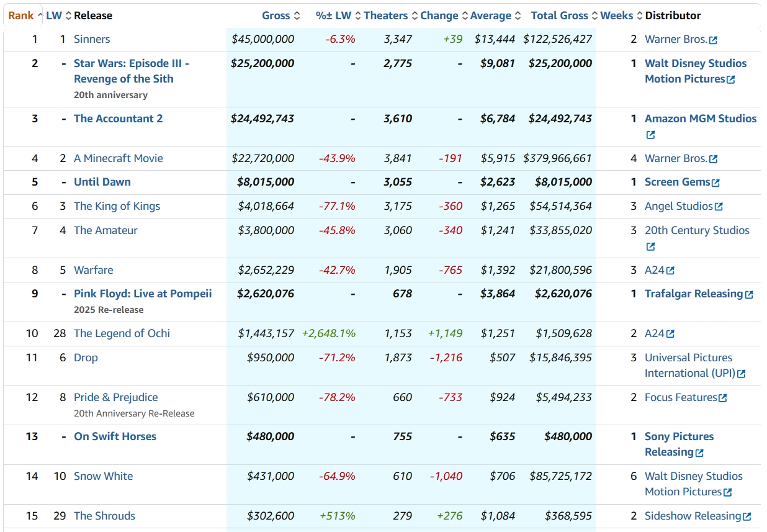Open the Warfare release link
This screenshot has width=767, height=532.
(x=94, y=270)
